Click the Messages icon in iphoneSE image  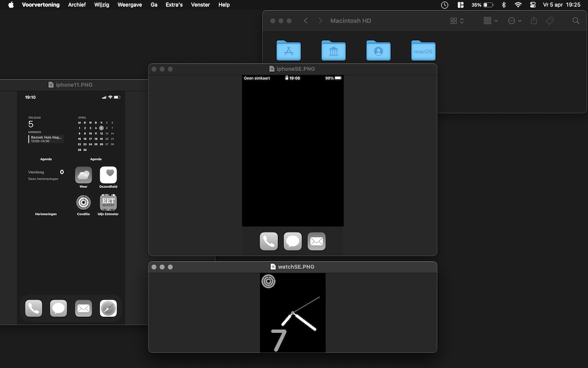point(292,241)
